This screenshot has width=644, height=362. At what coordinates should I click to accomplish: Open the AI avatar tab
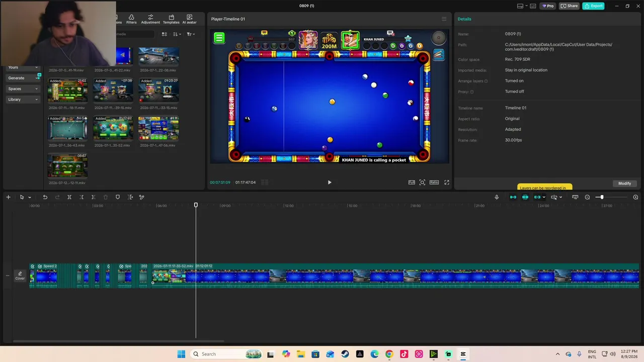pyautogui.click(x=189, y=19)
